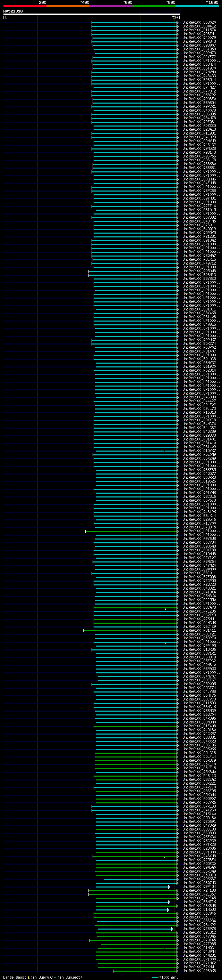Select label UniRef100_C9SAK8
222x980 pixels.
click(x=199, y=971)
